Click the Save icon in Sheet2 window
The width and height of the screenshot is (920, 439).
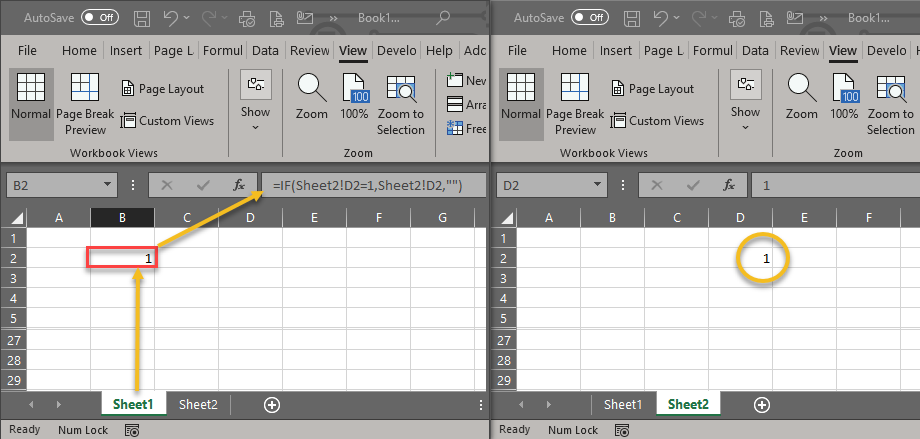(x=632, y=18)
